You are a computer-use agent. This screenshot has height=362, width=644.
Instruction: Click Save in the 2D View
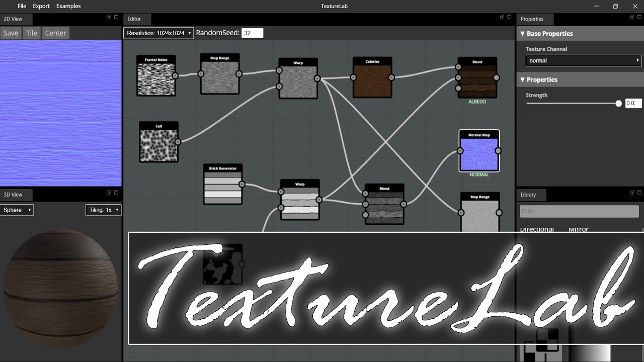click(x=11, y=33)
